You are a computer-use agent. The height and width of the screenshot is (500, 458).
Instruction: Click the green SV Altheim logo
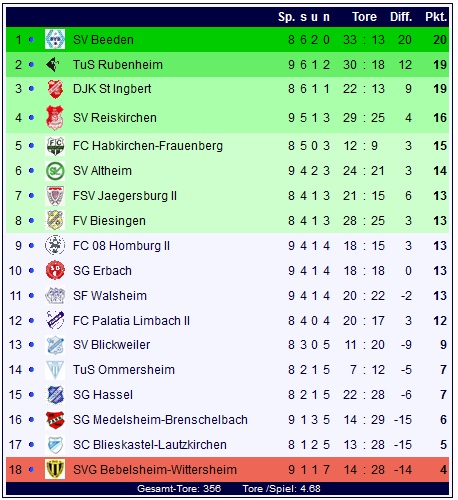(55, 171)
